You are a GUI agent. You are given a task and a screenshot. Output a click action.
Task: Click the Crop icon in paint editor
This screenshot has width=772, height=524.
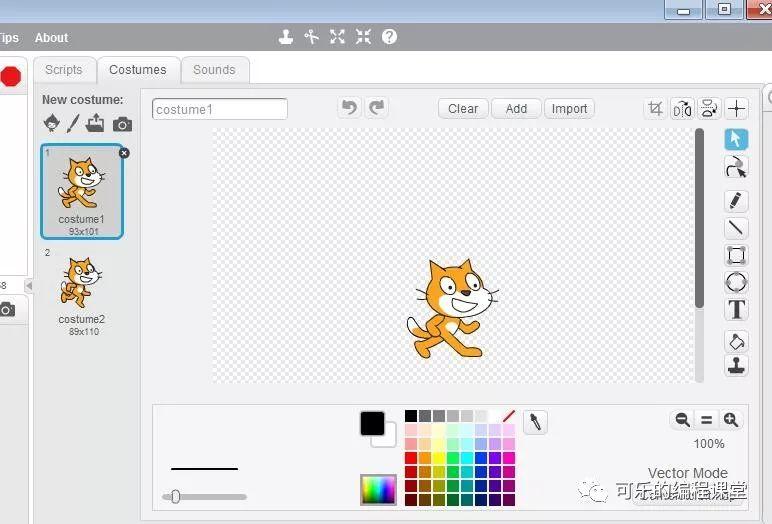pyautogui.click(x=655, y=108)
